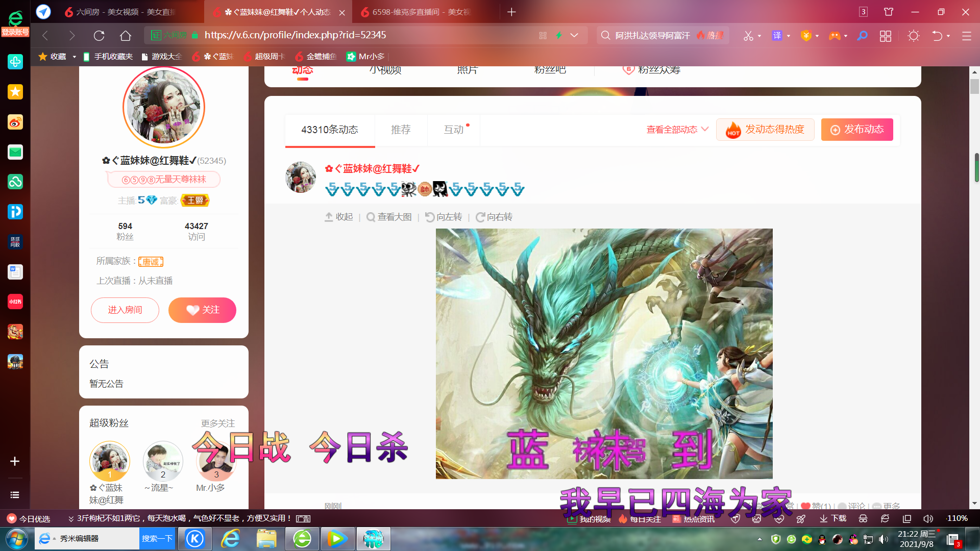Click the 110% zoom level indicator
This screenshot has width=980, height=551.
957,518
